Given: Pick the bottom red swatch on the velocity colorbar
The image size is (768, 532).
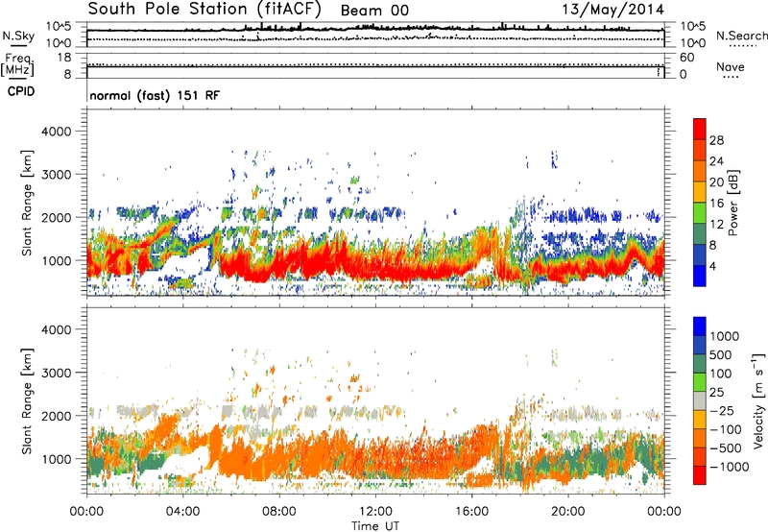Looking at the screenshot, I should tap(700, 475).
